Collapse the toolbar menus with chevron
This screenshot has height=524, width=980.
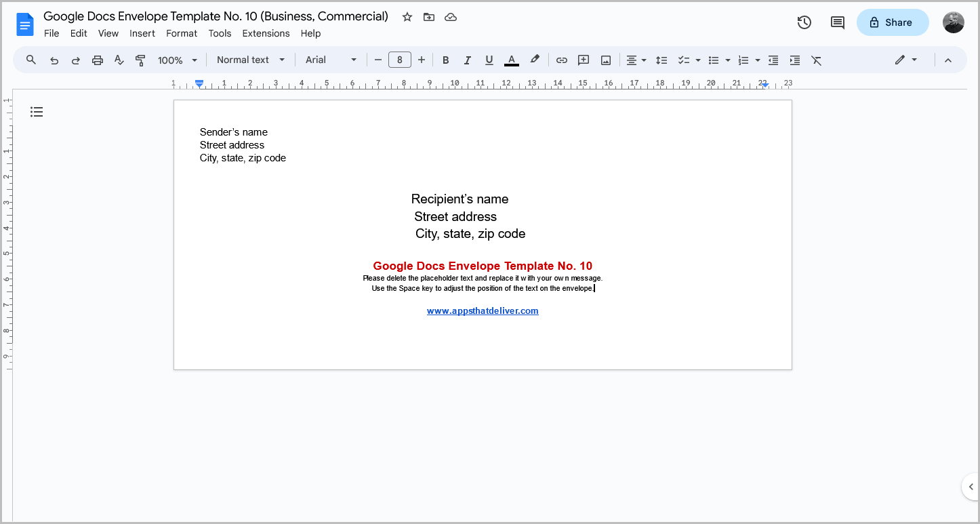(948, 60)
